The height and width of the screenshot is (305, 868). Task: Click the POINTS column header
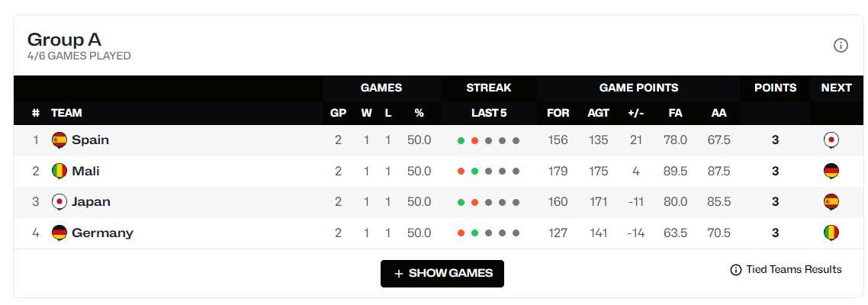pos(775,88)
